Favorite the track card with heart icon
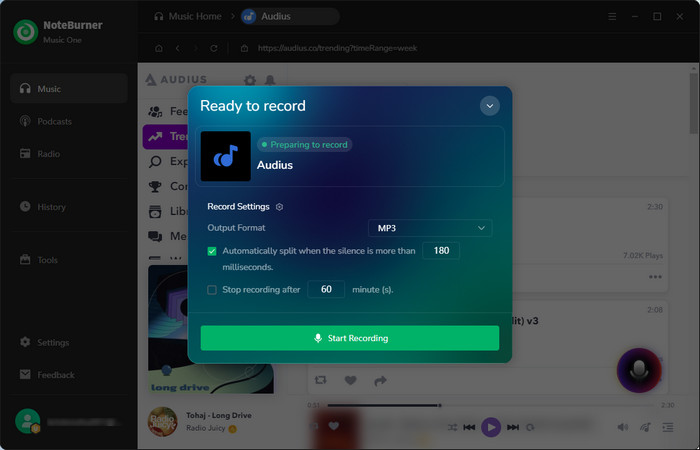700x450 pixels. tap(350, 380)
